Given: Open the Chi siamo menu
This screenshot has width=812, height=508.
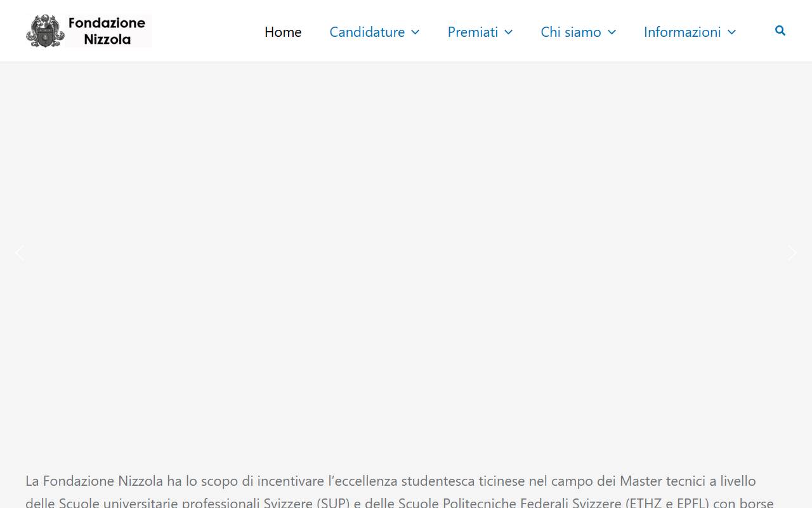Looking at the screenshot, I should click(x=571, y=32).
